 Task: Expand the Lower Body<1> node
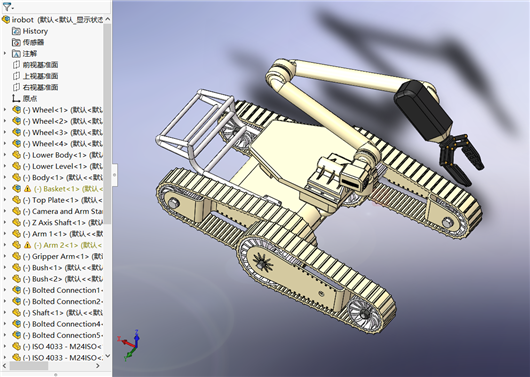pyautogui.click(x=5, y=155)
